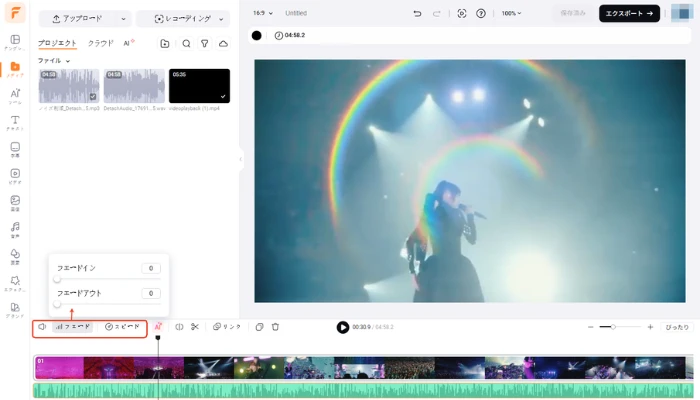700x400 pixels.
Task: Click the ぴったり fit timeline button
Action: [x=677, y=327]
